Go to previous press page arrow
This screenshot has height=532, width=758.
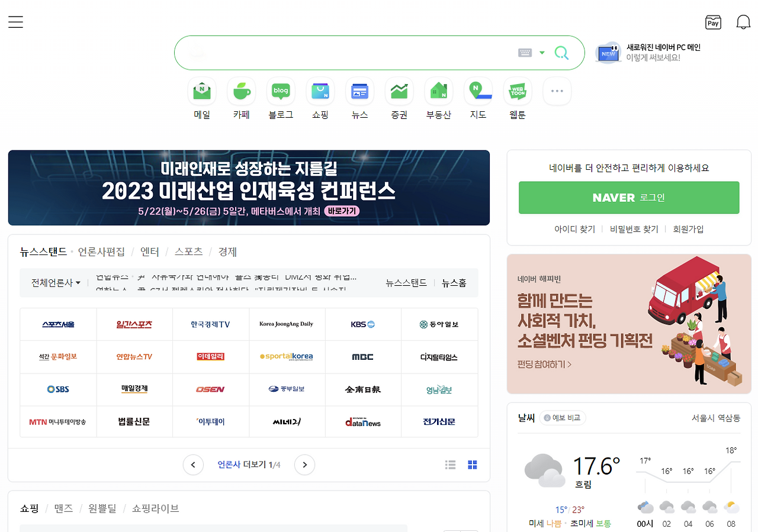[x=193, y=465]
